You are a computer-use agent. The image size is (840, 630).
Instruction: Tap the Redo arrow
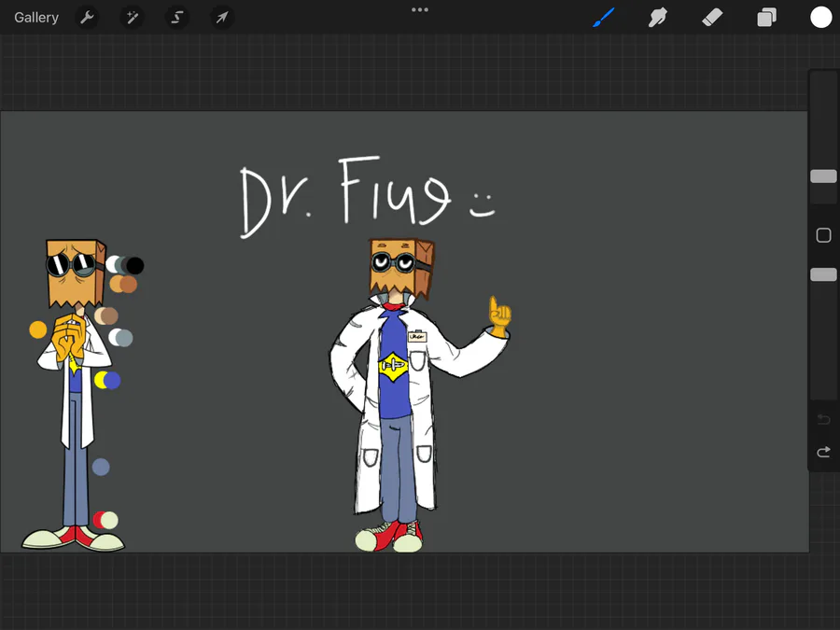click(823, 452)
